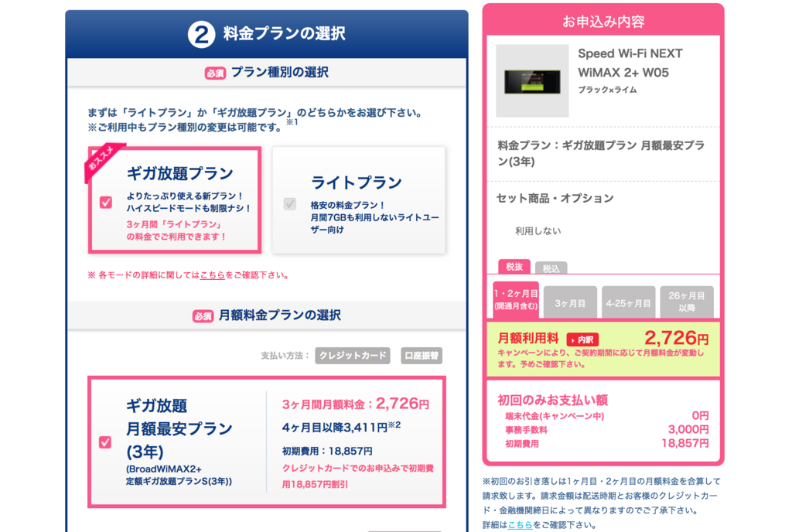Click the Speed Wi-Fi NEXT WiMAX 2+ W05 name
Screen dimensions: 792x532
630,63
